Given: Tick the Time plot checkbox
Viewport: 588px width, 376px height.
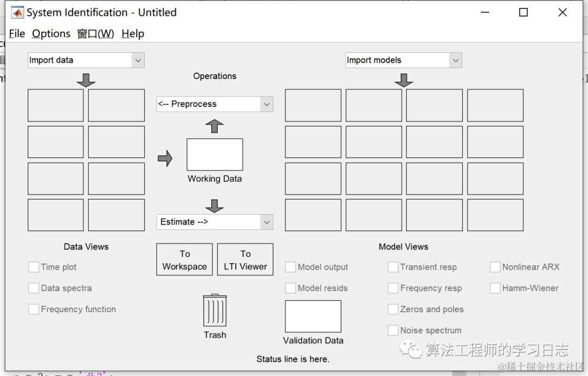Looking at the screenshot, I should pyautogui.click(x=34, y=267).
